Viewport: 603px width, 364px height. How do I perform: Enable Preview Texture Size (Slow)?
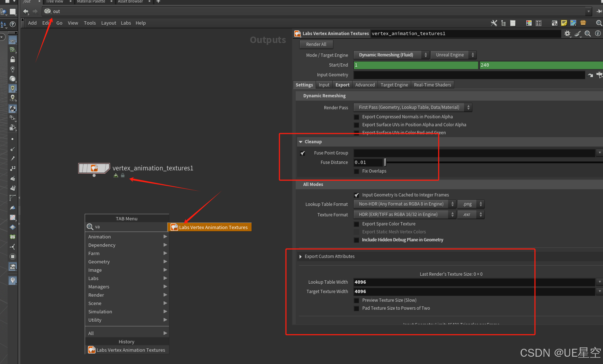coord(357,300)
